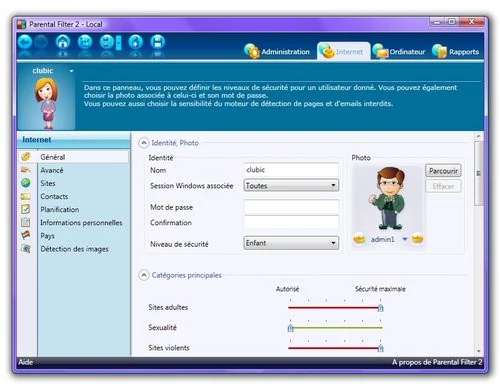Image resolution: width=500 pixels, height=389 pixels.
Task: Switch to the Rapports tab
Action: (x=456, y=51)
